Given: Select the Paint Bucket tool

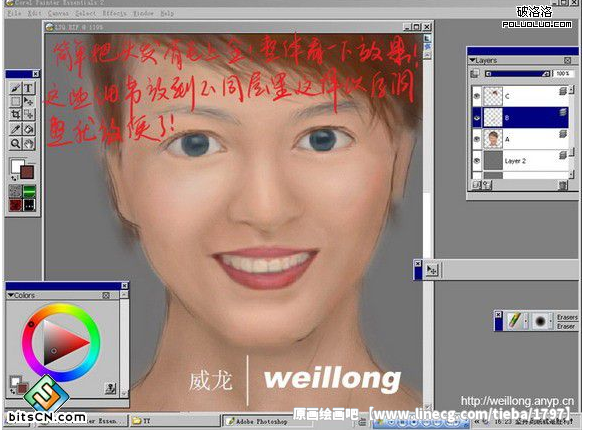Looking at the screenshot, I should [x=28, y=129].
